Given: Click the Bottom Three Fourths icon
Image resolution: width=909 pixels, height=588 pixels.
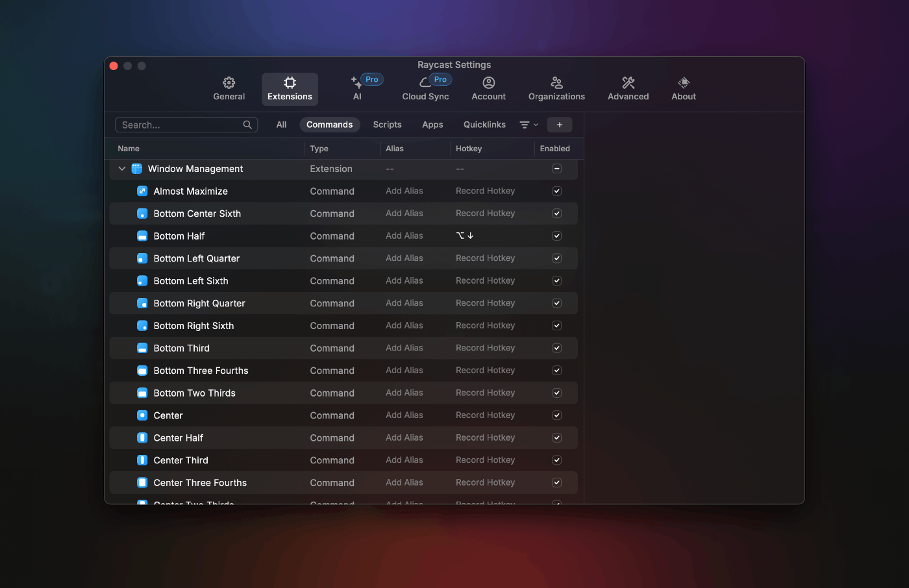Looking at the screenshot, I should click(x=142, y=371).
